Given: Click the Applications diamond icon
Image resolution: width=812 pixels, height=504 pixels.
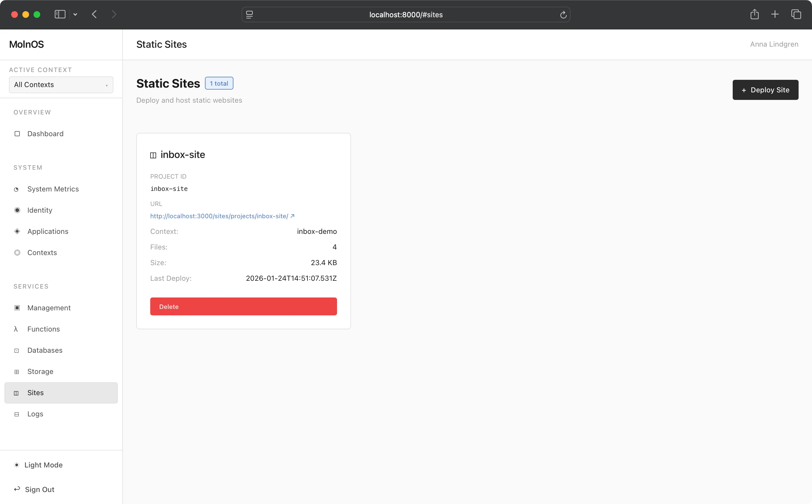Looking at the screenshot, I should coord(17,231).
